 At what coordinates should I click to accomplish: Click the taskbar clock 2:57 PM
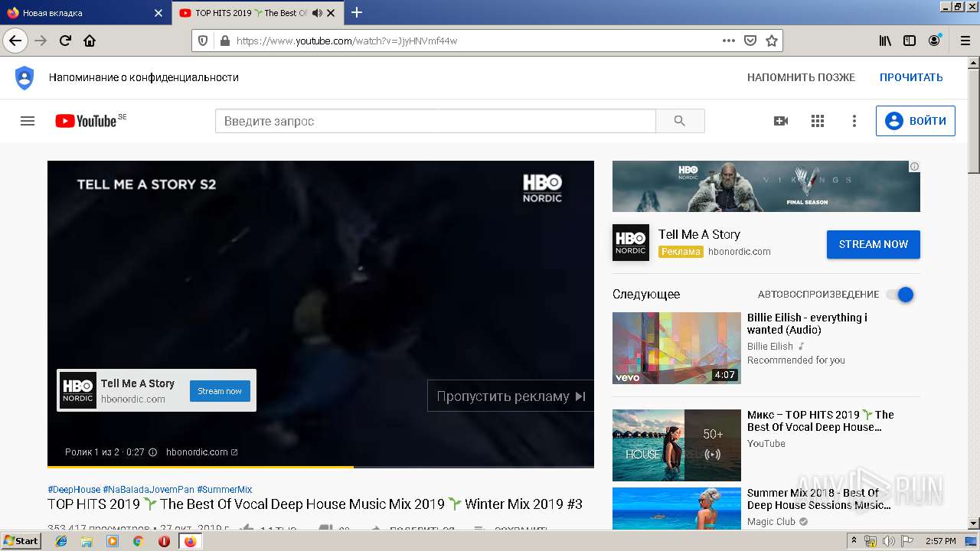pos(940,541)
